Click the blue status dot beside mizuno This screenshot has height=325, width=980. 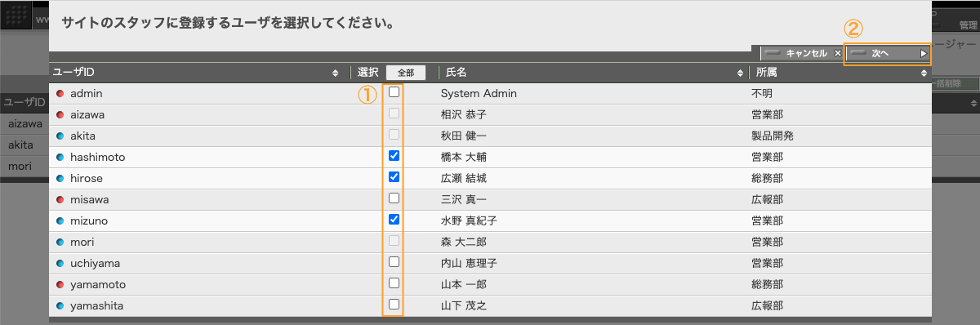[x=60, y=220]
